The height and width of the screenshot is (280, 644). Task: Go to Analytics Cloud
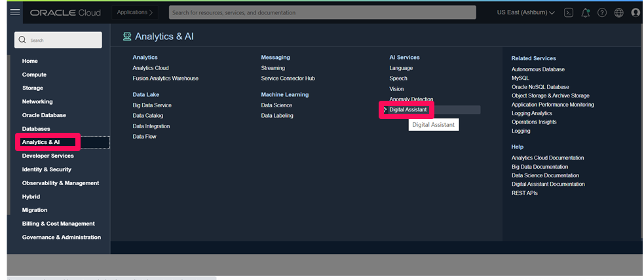[150, 68]
